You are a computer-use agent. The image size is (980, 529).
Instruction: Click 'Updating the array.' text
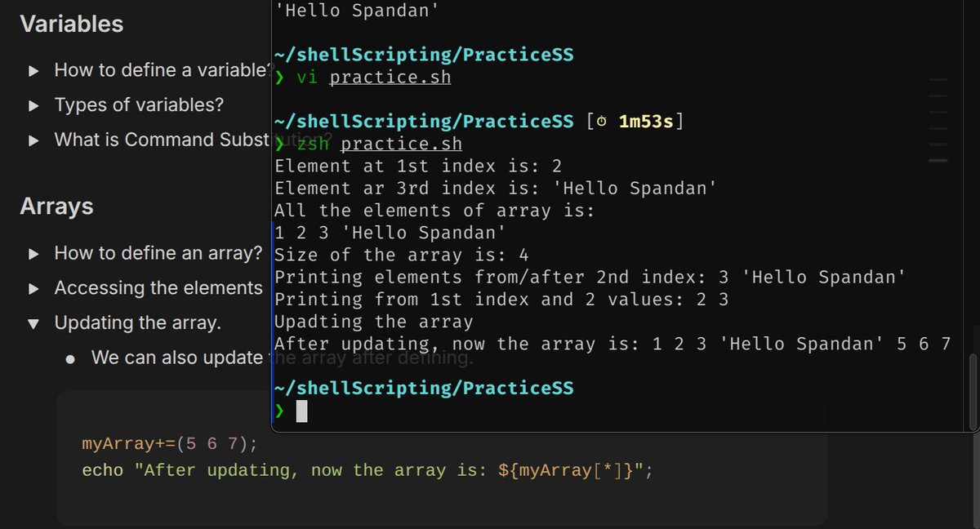coord(137,323)
